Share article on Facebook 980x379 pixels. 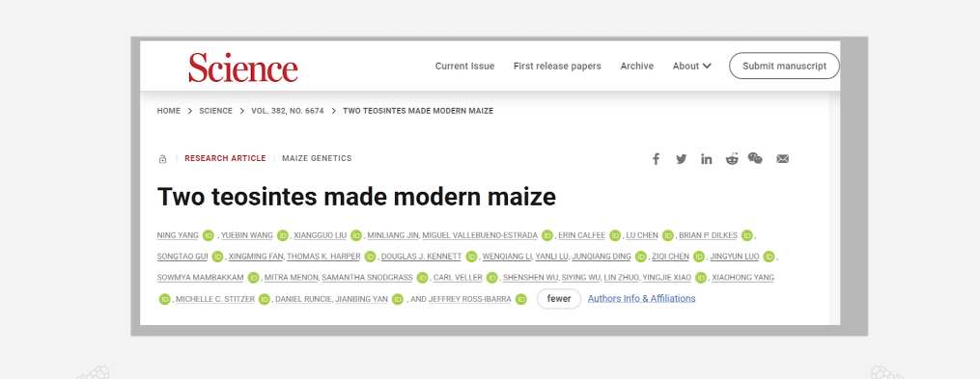tap(656, 159)
